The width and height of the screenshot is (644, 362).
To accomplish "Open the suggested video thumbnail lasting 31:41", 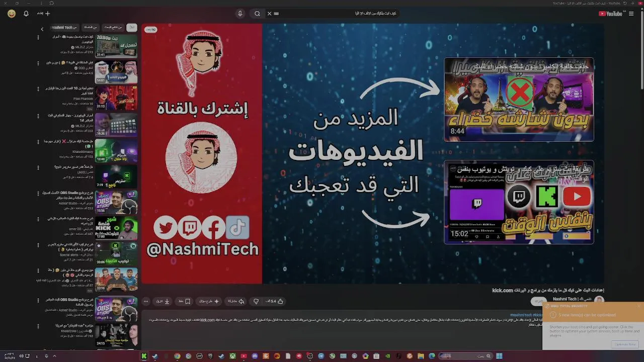I will [x=116, y=46].
